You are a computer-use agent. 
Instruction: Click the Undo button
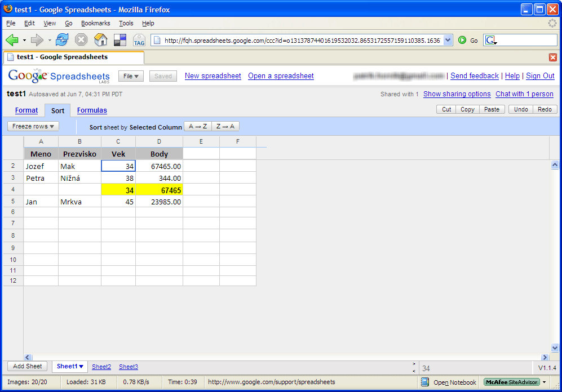coord(521,109)
